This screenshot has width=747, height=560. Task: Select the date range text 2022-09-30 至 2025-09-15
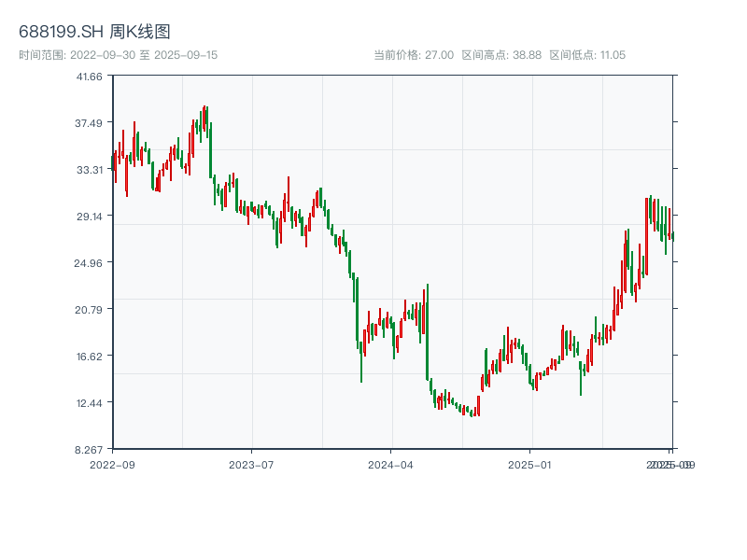(144, 55)
